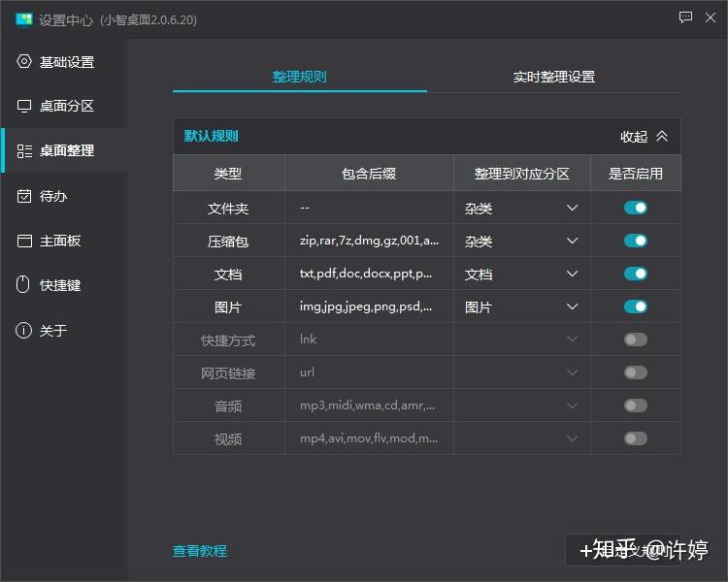The image size is (728, 582).
Task: Click the 文件夹 type cell
Action: [228, 208]
